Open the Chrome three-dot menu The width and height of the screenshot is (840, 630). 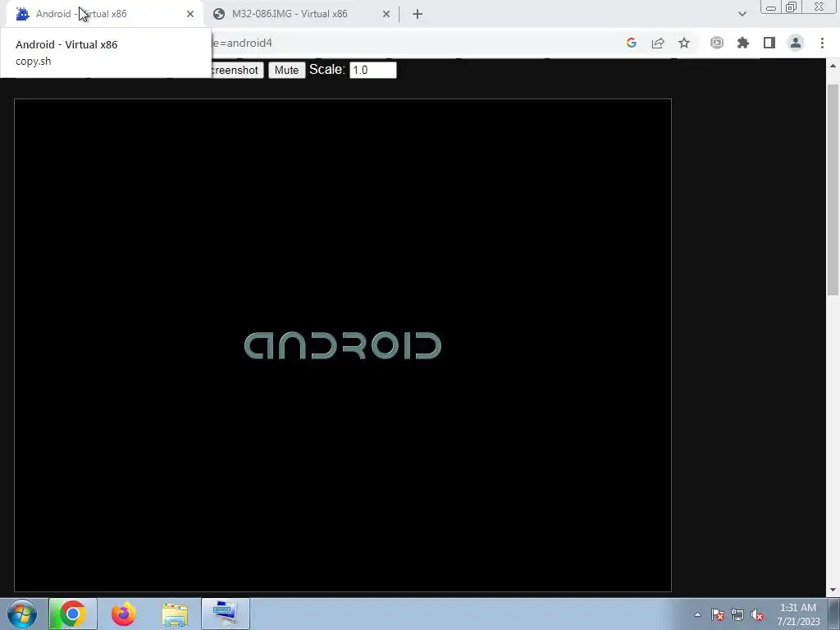[x=822, y=43]
